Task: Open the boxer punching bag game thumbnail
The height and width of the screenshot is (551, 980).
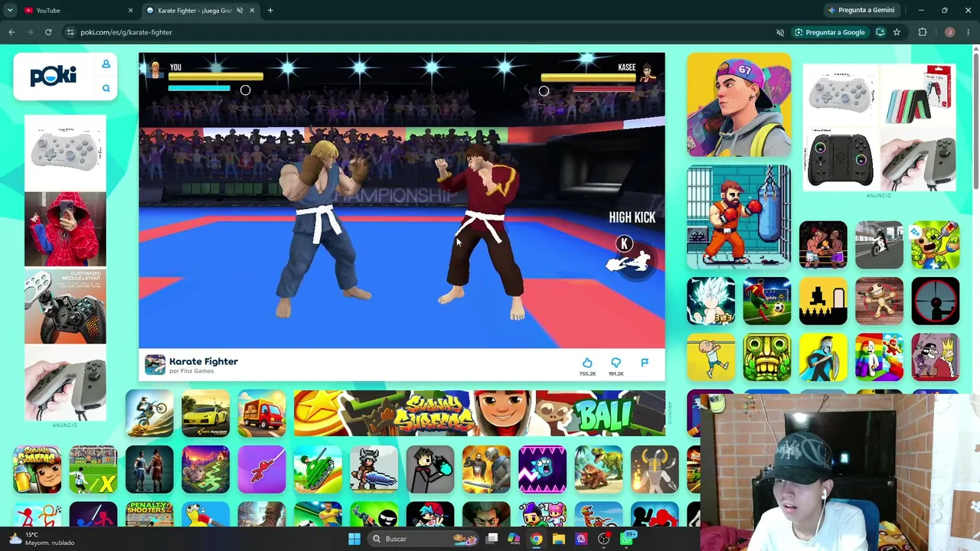Action: pos(739,217)
